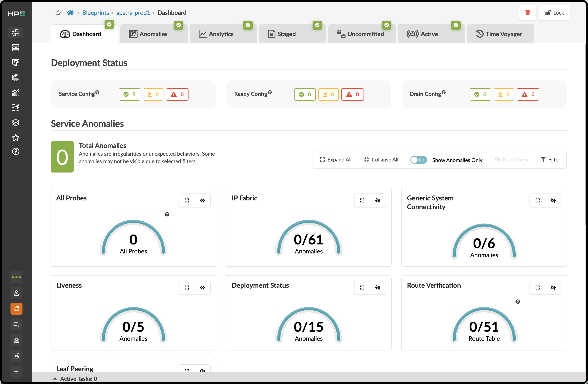This screenshot has width=588, height=384.
Task: Open the user profile sidebar icon
Action: coord(16,293)
